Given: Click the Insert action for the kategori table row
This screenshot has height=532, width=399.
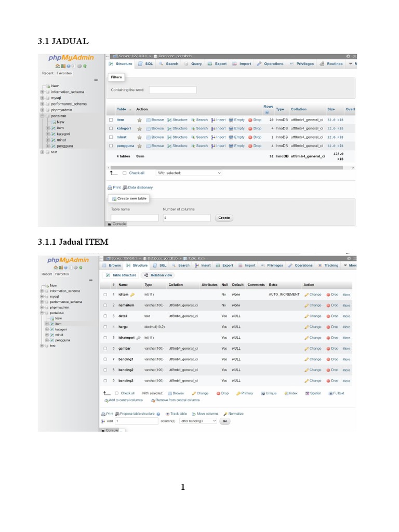Looking at the screenshot, I should 218,129.
